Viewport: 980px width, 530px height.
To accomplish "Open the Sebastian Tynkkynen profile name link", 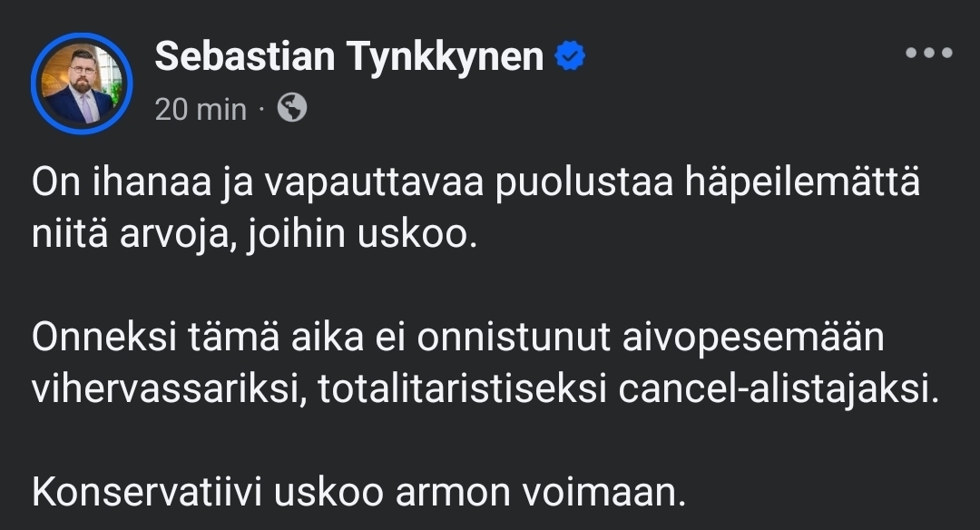I will pos(349,56).
